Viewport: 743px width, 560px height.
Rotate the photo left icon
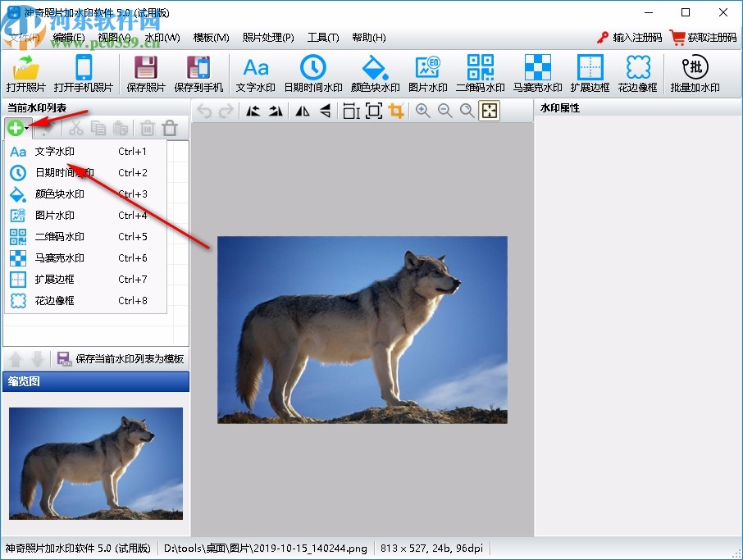pos(253,111)
